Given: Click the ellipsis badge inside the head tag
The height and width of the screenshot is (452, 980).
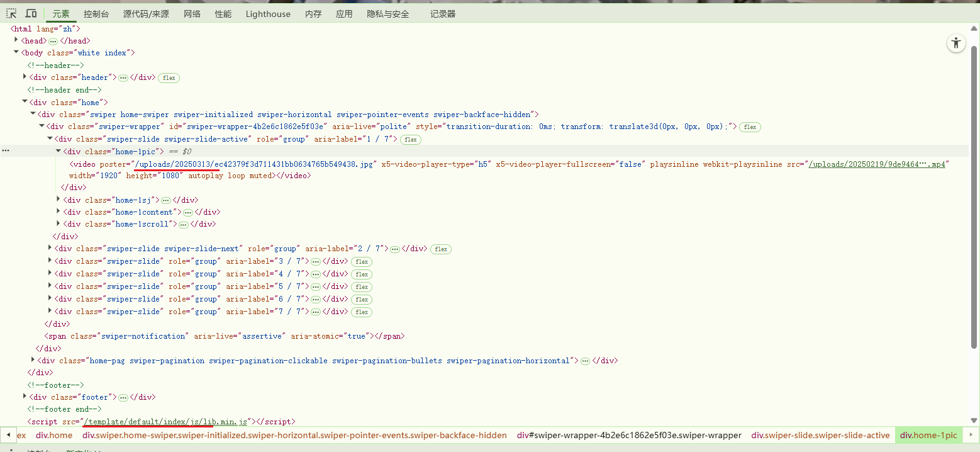Looking at the screenshot, I should click(x=53, y=41).
